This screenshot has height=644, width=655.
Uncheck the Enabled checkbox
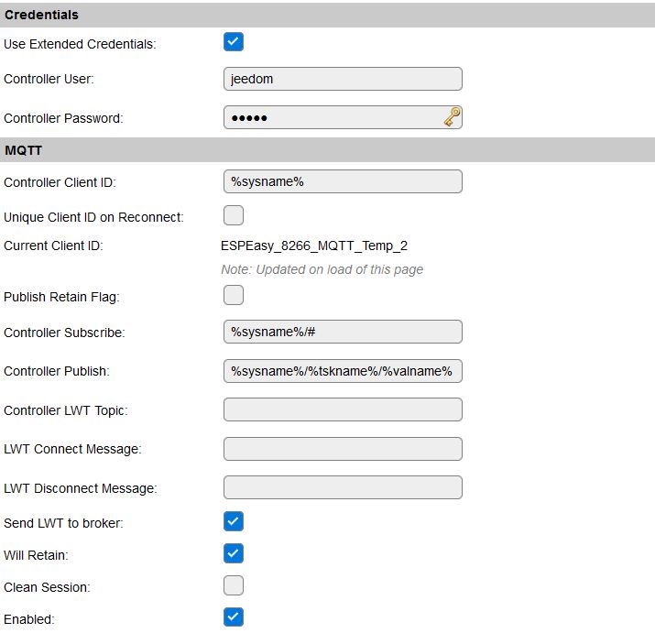point(233,617)
